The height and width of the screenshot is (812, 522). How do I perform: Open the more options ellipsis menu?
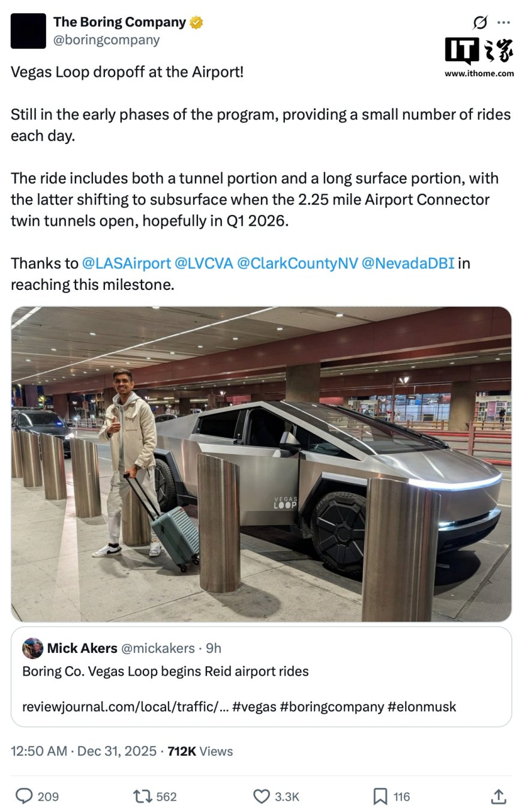[503, 22]
